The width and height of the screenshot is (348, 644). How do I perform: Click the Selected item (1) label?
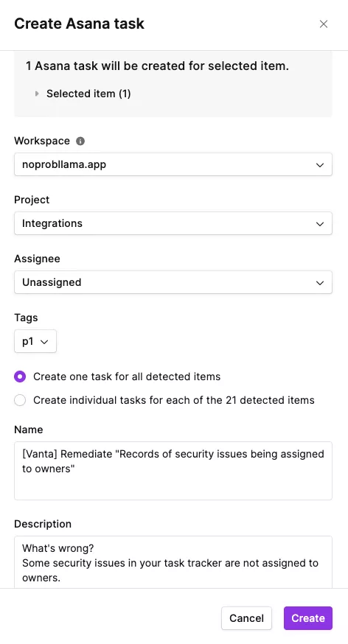[88, 94]
